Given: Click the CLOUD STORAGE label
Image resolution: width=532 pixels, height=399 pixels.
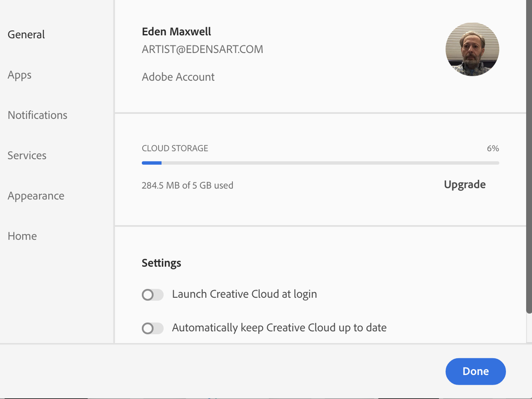Looking at the screenshot, I should click(175, 148).
